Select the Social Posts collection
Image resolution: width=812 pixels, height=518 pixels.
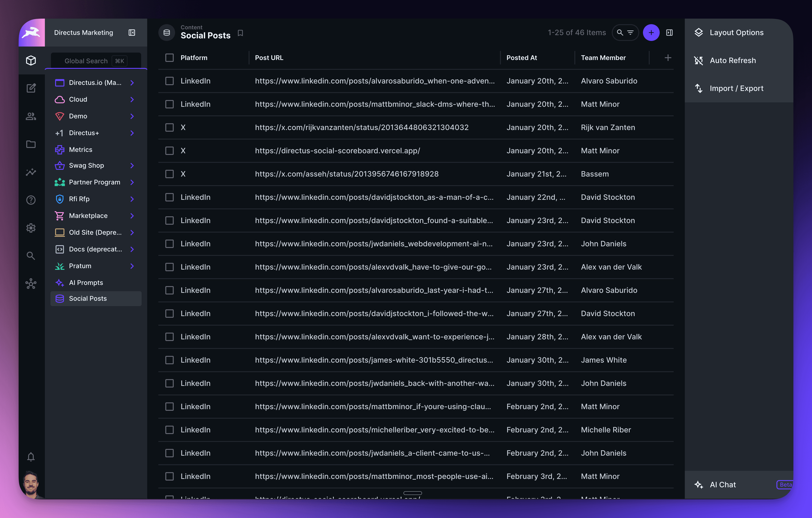tap(96, 299)
